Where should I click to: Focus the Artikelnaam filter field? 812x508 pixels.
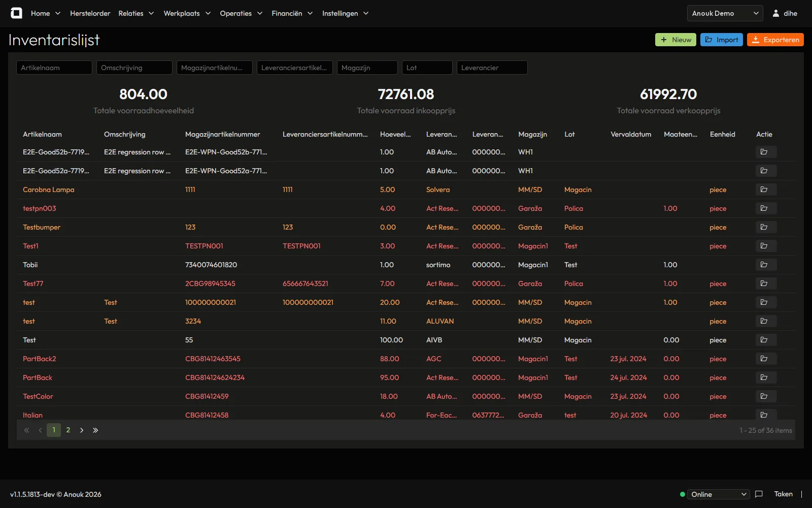(x=54, y=68)
